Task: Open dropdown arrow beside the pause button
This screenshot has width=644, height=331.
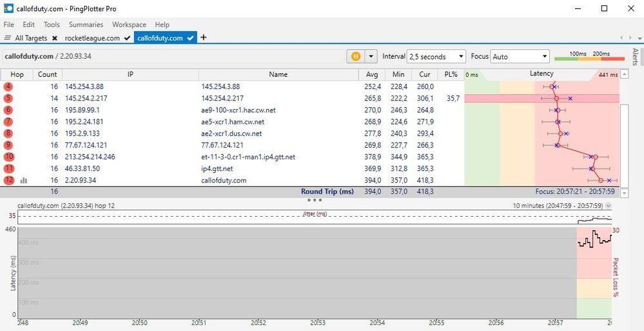Action: tap(371, 56)
